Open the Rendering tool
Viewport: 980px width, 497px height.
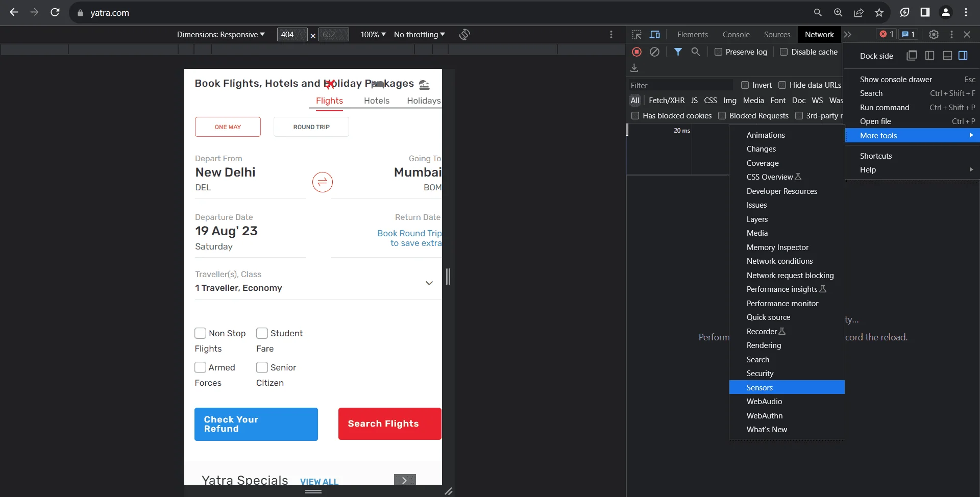(787, 345)
